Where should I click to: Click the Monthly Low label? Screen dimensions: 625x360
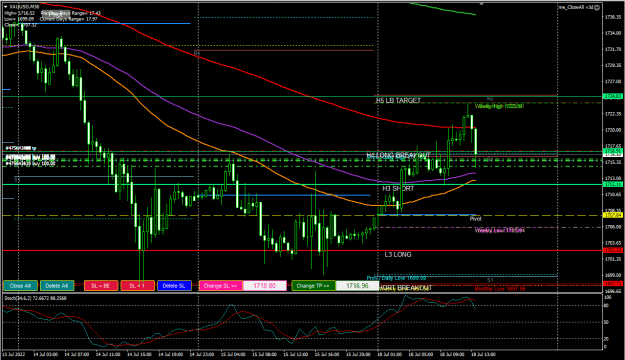(x=500, y=289)
